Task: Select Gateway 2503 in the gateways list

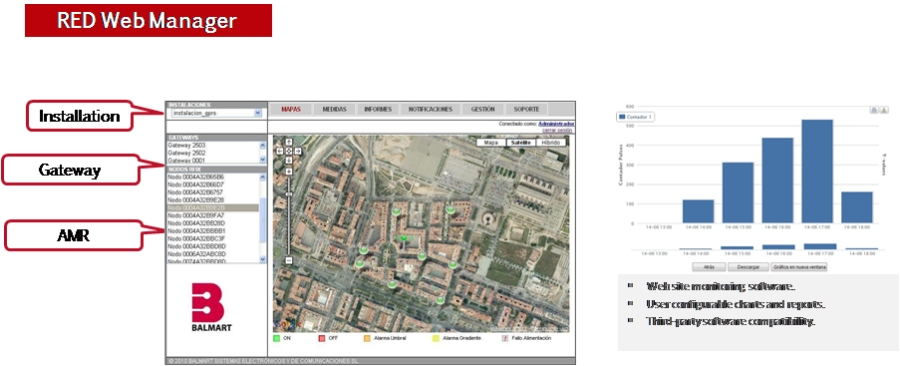Action: click(213, 146)
